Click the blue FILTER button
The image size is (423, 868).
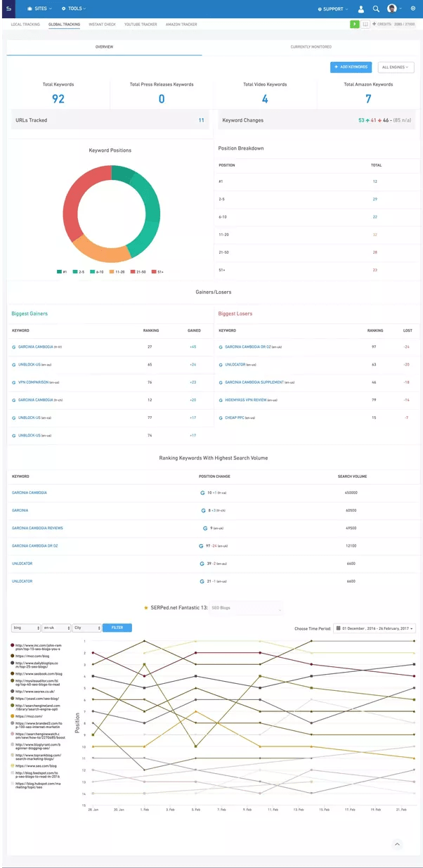(117, 628)
